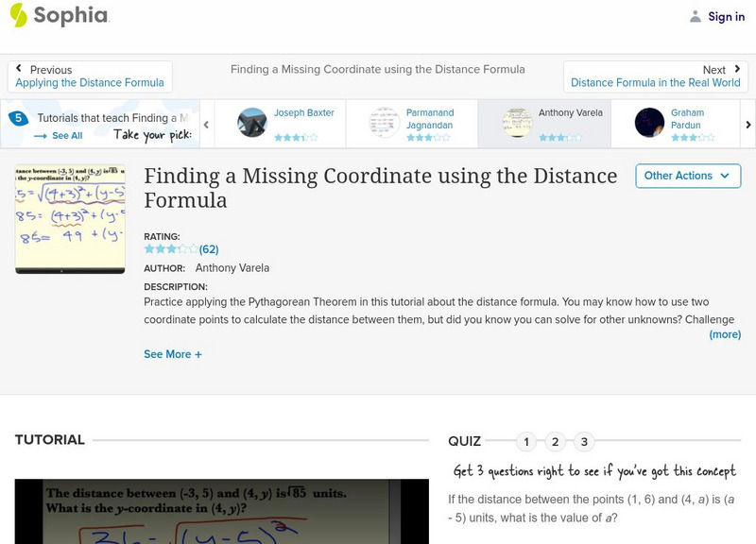756x544 pixels.
Task: Click Parmanand Jagnandan's star rating
Action: pos(428,137)
